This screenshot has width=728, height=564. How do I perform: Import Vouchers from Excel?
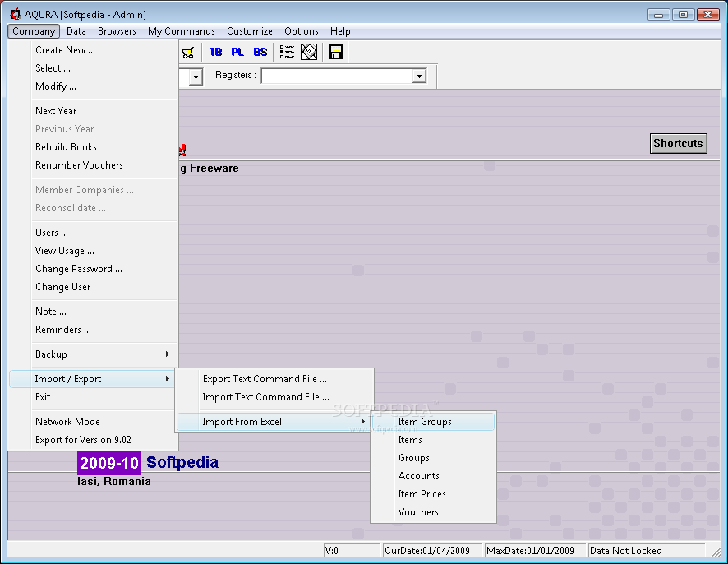click(x=433, y=512)
